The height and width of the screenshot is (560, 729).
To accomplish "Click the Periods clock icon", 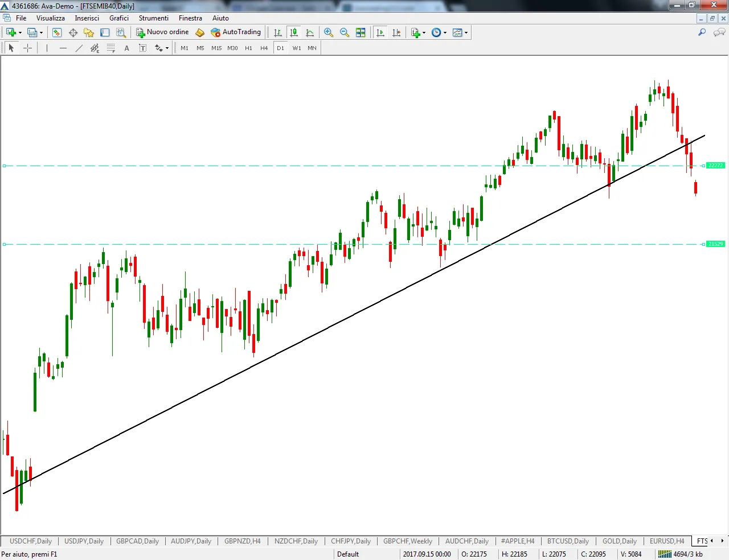I will pos(436,32).
